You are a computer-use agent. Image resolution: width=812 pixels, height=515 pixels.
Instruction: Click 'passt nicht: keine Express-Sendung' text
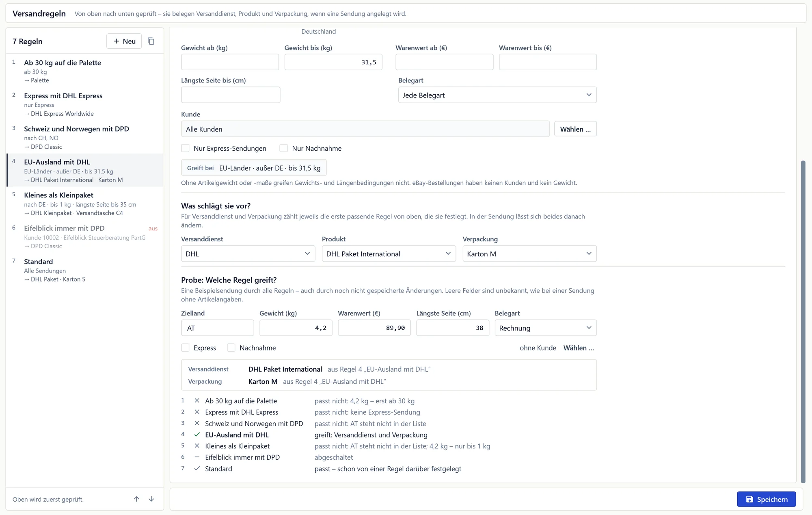tap(367, 412)
